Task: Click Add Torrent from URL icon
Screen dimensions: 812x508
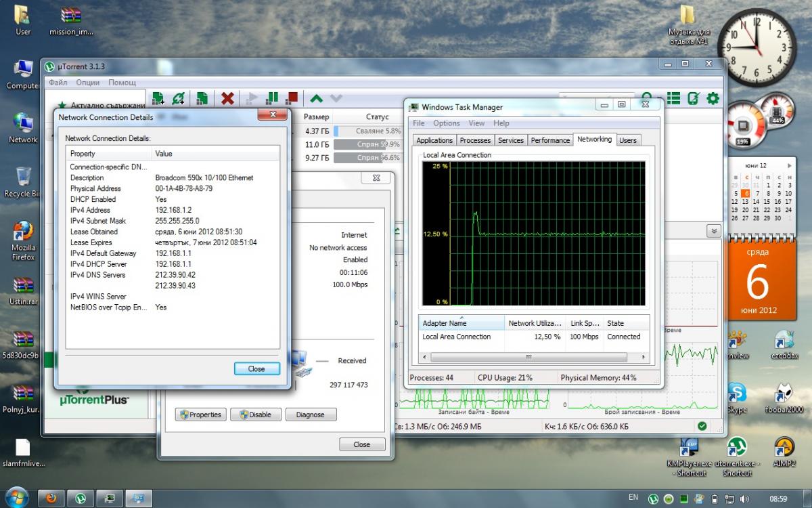Action: 179,99
